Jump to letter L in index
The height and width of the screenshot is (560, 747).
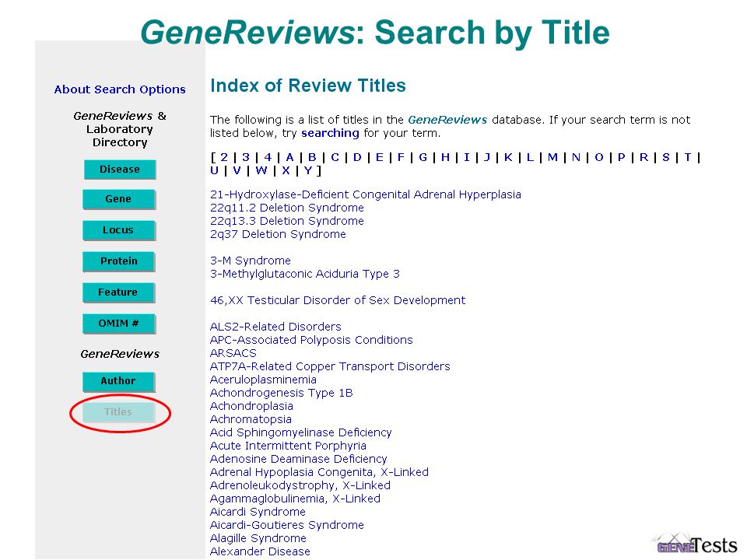[530, 157]
